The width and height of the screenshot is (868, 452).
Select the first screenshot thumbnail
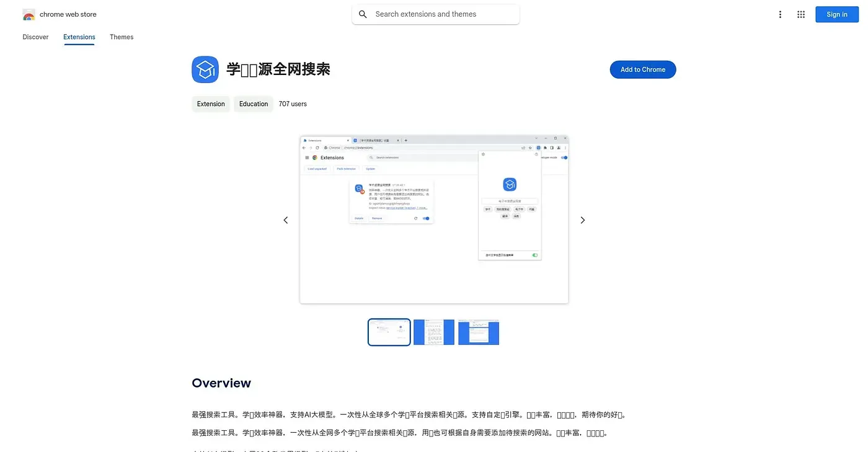point(389,332)
